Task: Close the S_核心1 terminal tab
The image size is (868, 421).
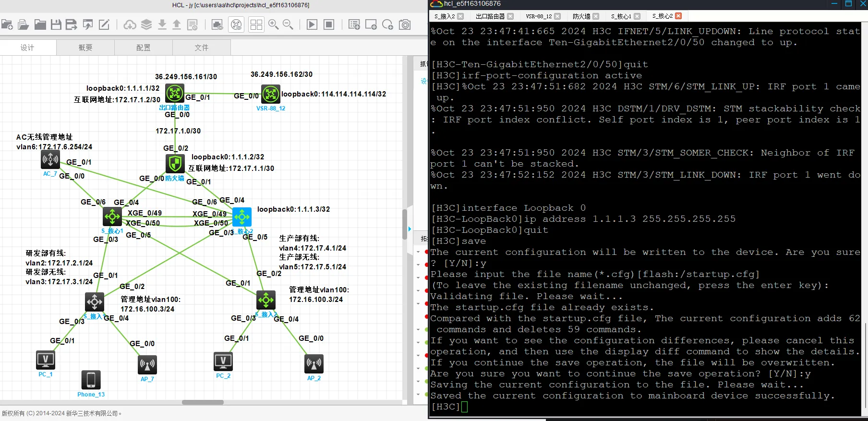Action: coord(637,16)
